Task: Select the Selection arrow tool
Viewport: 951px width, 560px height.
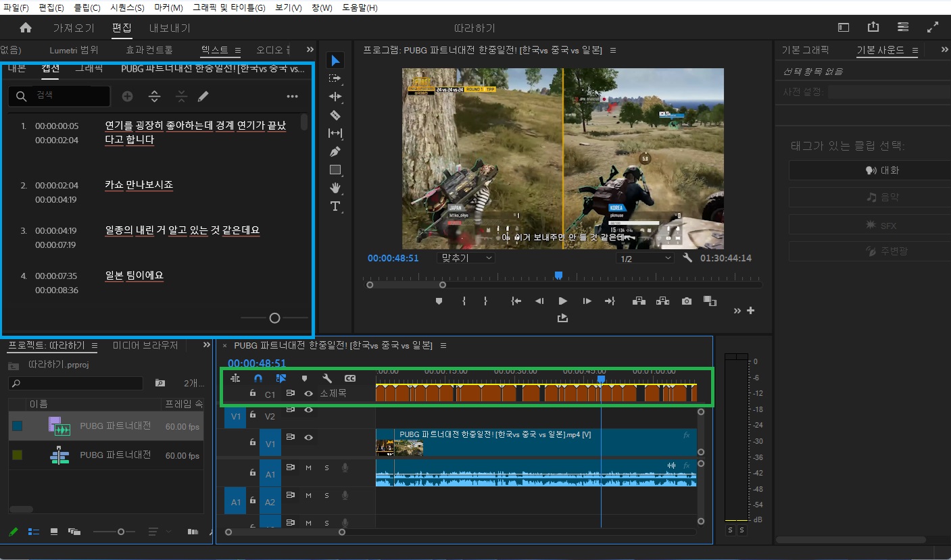Action: (335, 61)
